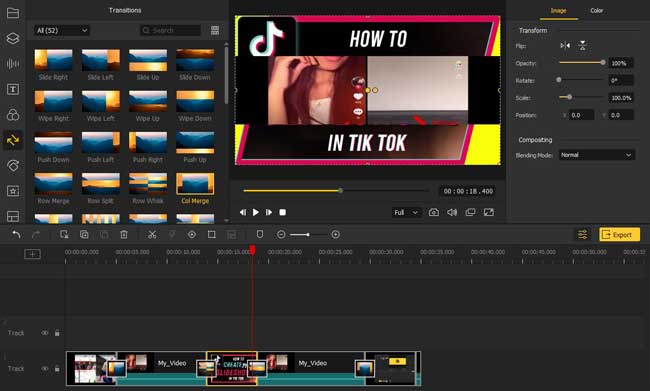650x391 pixels.
Task: Click the Export button
Action: pyautogui.click(x=619, y=235)
